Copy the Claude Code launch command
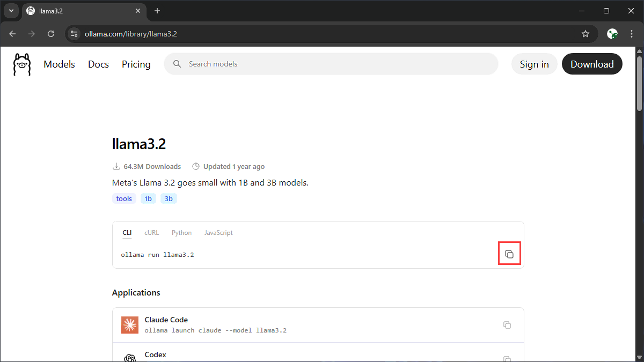 (507, 325)
